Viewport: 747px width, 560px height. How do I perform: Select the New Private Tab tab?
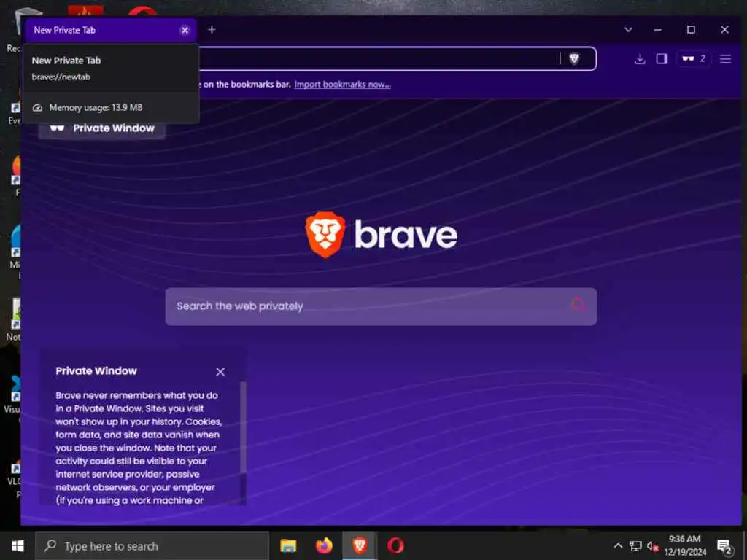111,30
